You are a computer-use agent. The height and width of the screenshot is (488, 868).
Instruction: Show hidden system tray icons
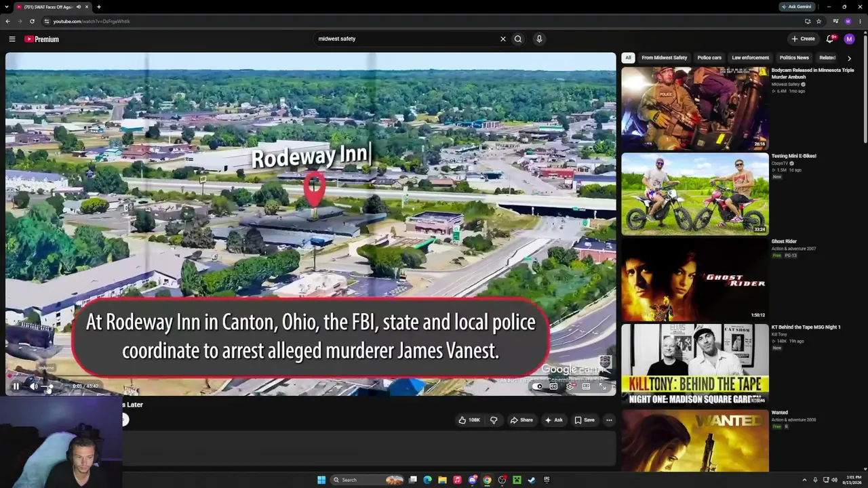804,480
